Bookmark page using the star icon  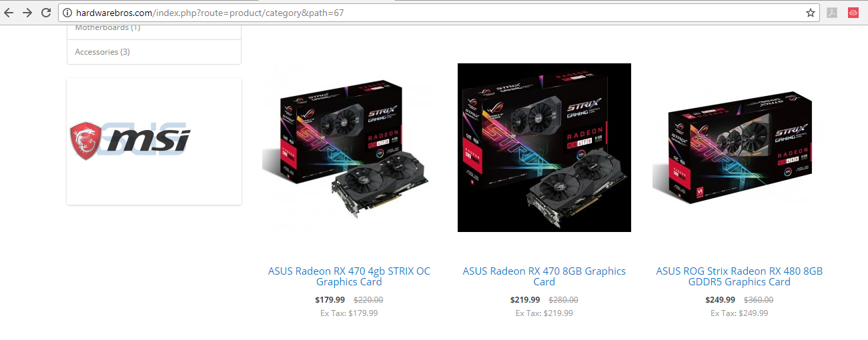point(811,13)
